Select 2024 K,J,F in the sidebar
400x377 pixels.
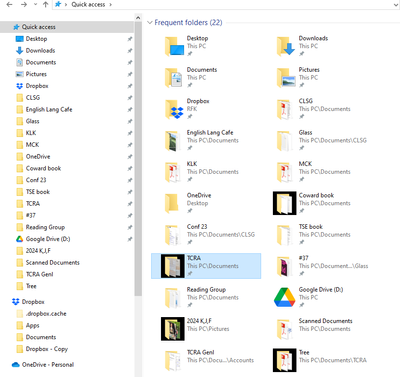pyautogui.click(x=38, y=251)
